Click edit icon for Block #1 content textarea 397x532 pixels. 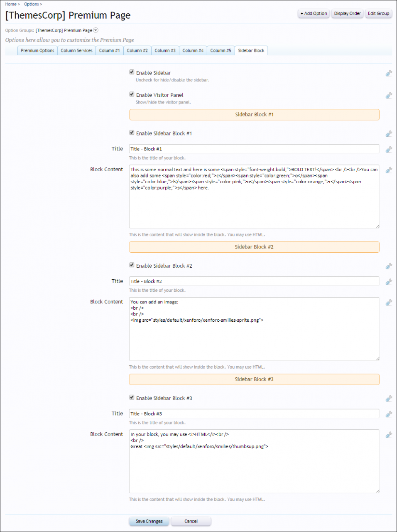[389, 170]
